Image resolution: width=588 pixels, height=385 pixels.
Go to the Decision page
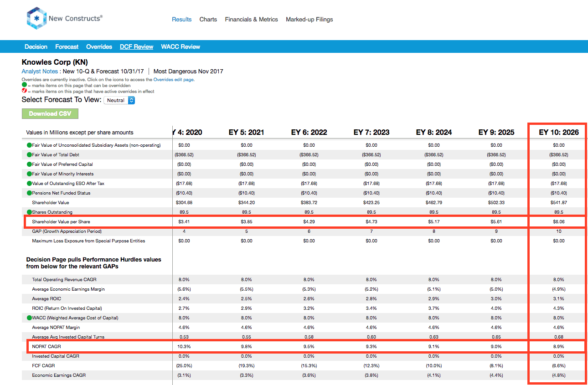[36, 46]
